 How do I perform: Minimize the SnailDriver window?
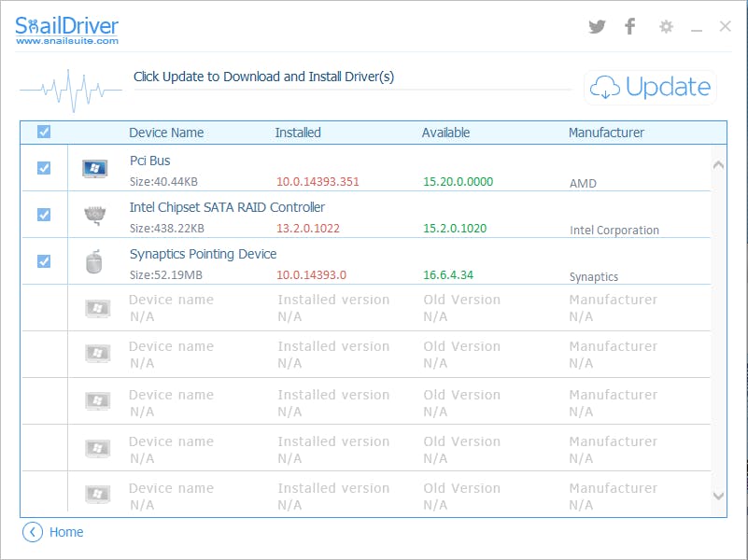tap(697, 31)
